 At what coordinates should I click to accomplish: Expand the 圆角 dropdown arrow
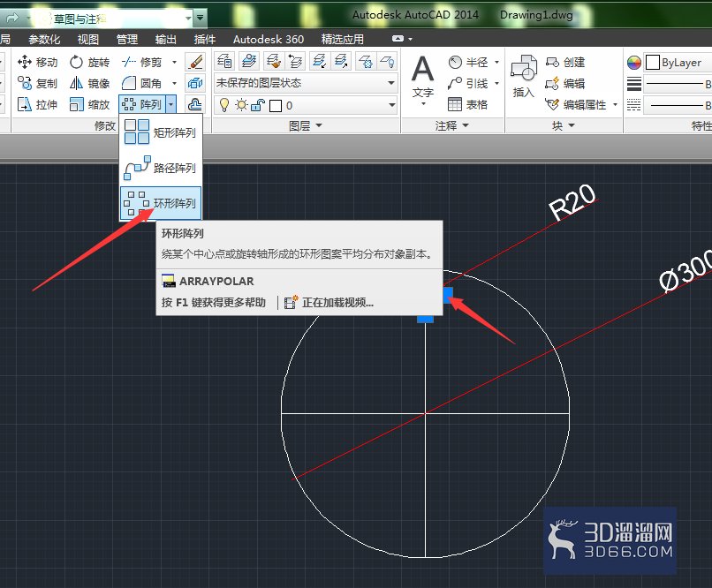[174, 83]
